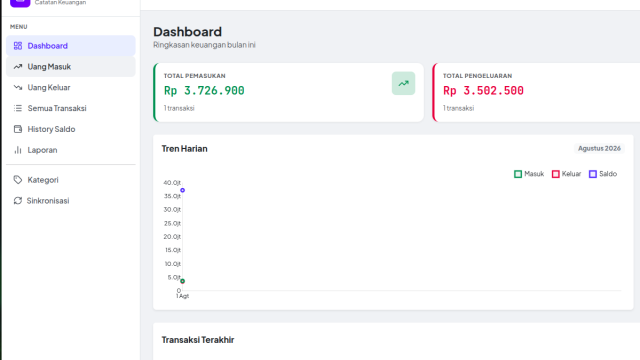Click the 40.0jt y-axis label
Viewport: 640px width, 360px height.
172,182
